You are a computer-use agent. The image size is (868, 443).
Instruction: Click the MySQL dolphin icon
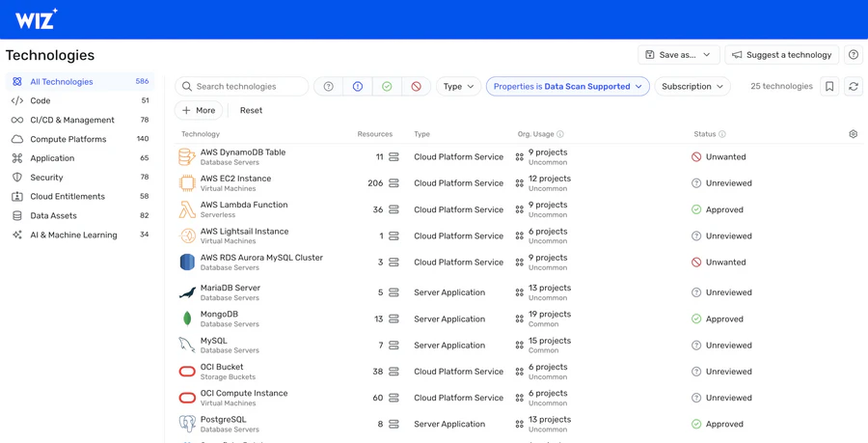(187, 345)
